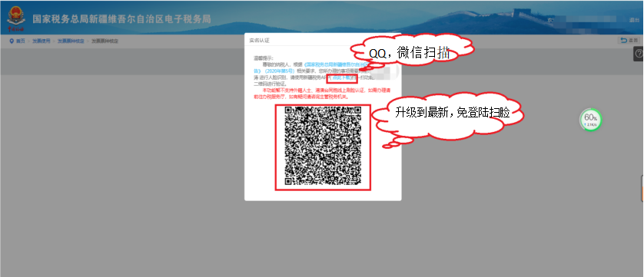This screenshot has height=277, width=644.
Task: Open the 首页 breadcrumb link
Action: point(21,41)
